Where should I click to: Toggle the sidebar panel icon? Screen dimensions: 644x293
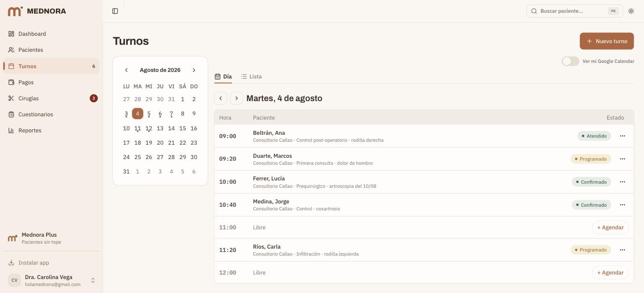[115, 11]
